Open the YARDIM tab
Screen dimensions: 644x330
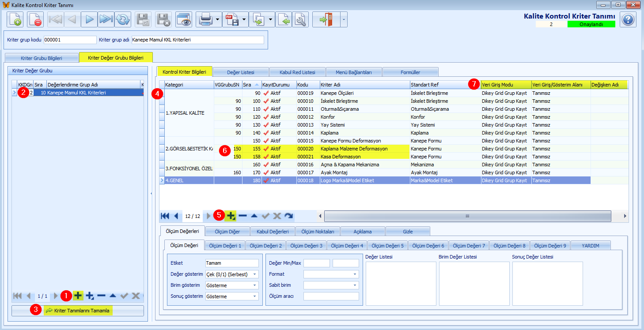click(x=591, y=246)
